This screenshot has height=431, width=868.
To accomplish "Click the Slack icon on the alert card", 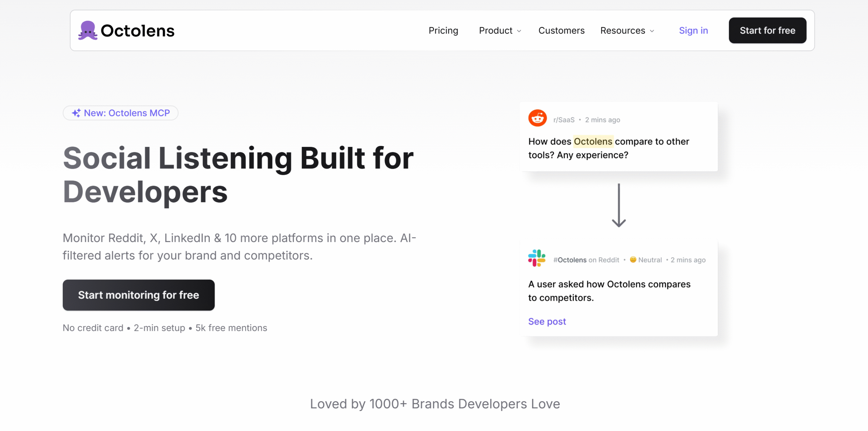I will pos(537,258).
